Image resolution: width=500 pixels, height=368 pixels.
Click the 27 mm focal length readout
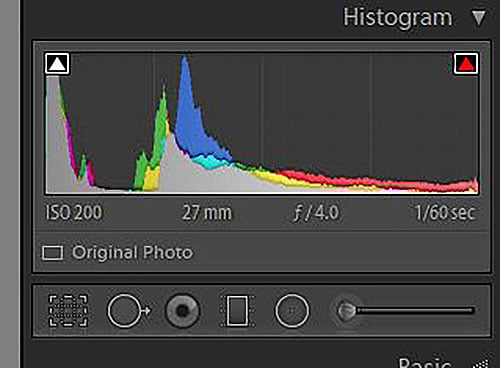(x=207, y=213)
